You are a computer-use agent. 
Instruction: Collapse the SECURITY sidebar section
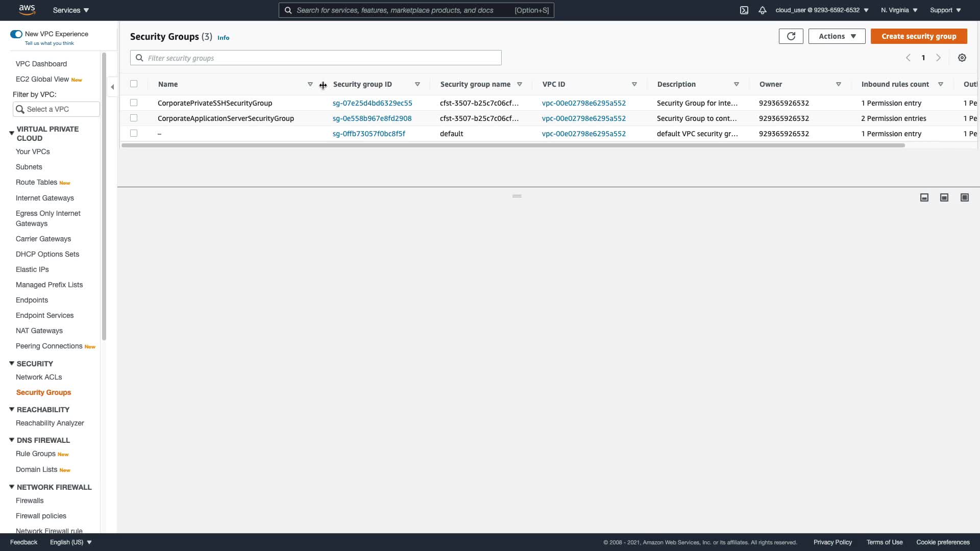click(12, 363)
